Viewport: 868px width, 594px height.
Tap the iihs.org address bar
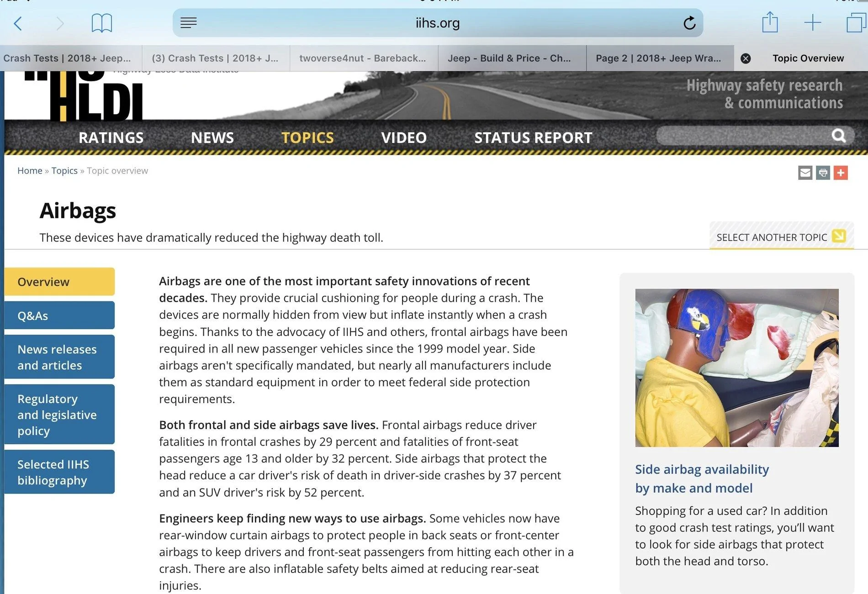coord(438,23)
